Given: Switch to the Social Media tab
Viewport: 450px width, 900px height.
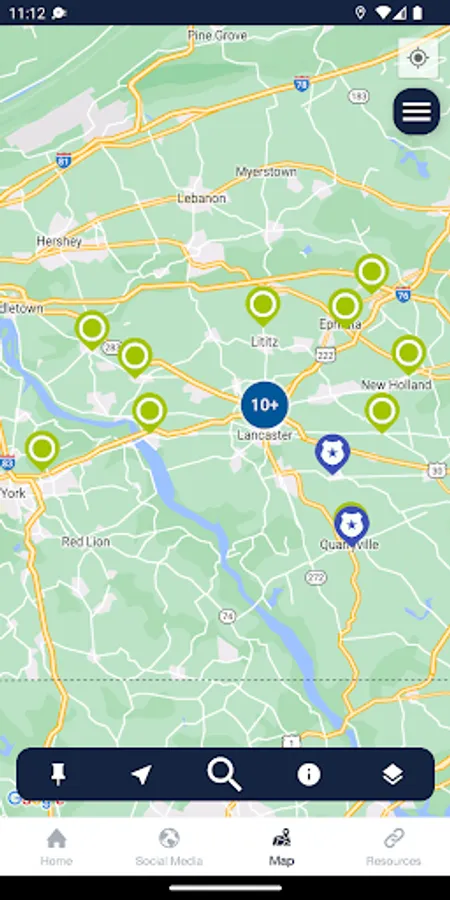Looking at the screenshot, I should (169, 847).
